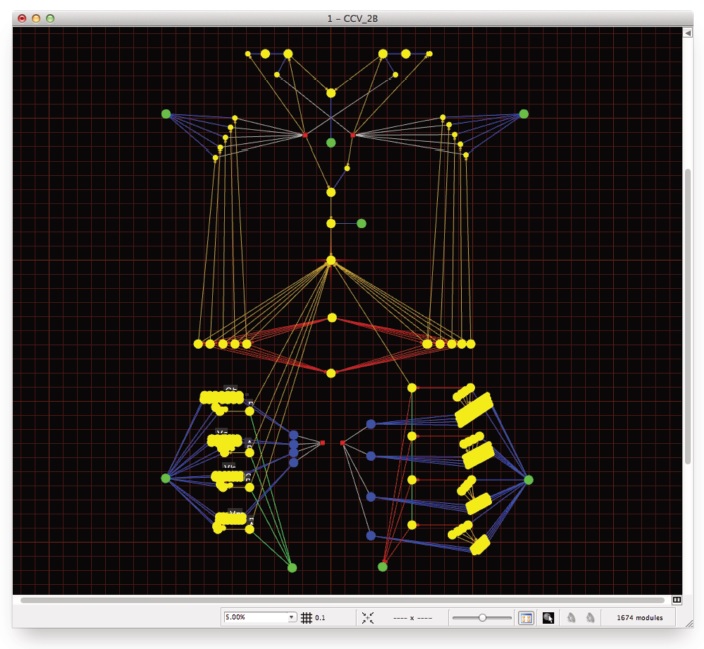Click the first grayed-out icon left of module count
Viewport: 704px width, 649px height.
(571, 618)
